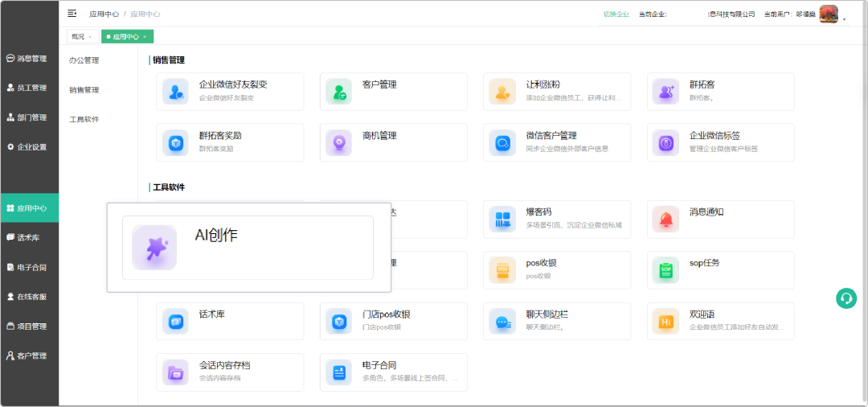Open the 欢迎语 Hi icon
The height and width of the screenshot is (407, 868).
tap(665, 321)
